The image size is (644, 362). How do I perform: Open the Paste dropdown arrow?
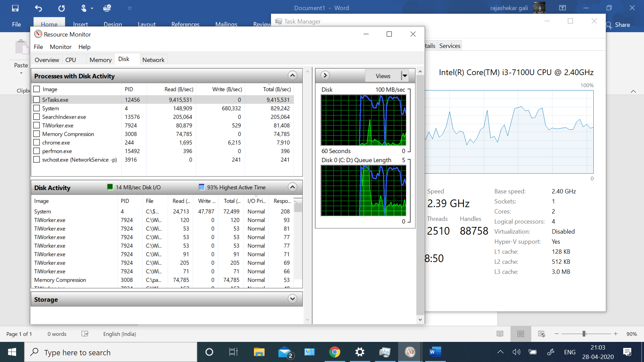[21, 73]
